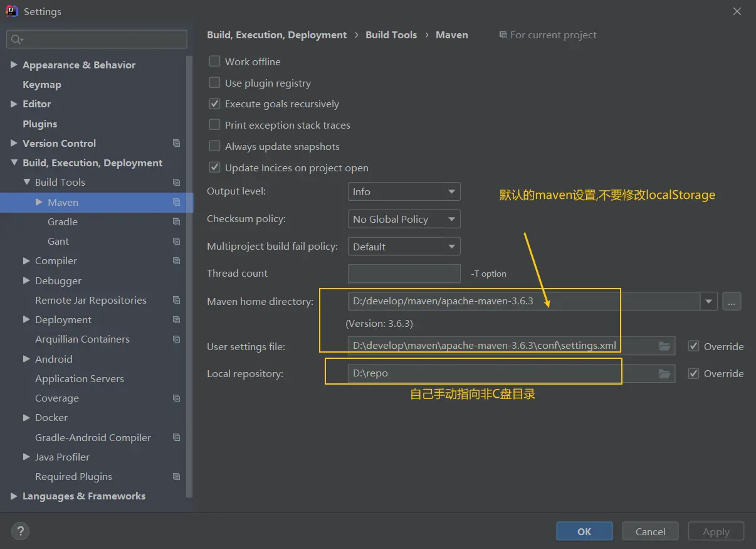Viewport: 756px width, 549px height.
Task: Expand the Debugger tree arrow
Action: pos(26,280)
